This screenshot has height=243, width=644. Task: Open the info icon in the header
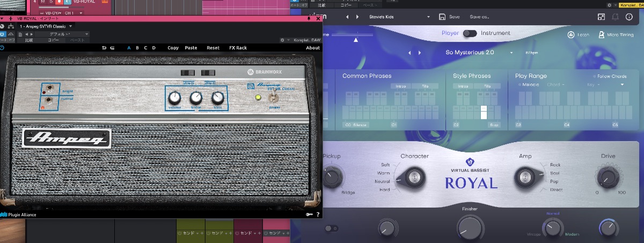tap(629, 17)
